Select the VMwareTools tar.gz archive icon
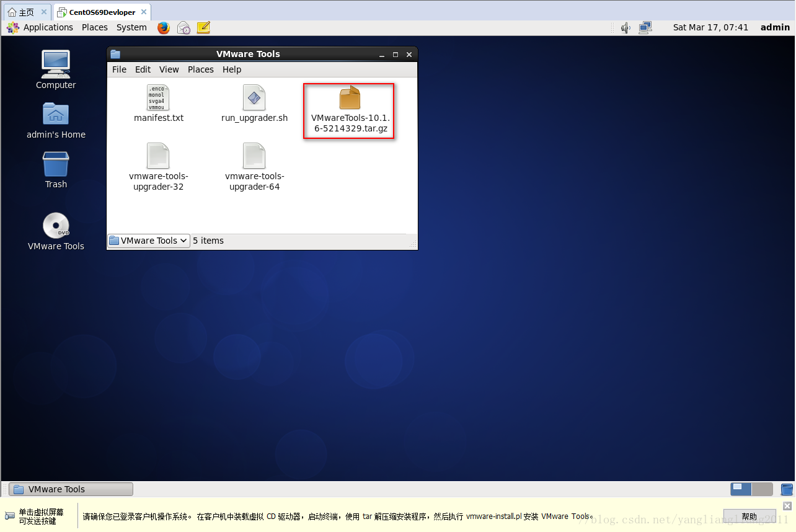Viewport: 796px width, 532px height. coord(350,98)
